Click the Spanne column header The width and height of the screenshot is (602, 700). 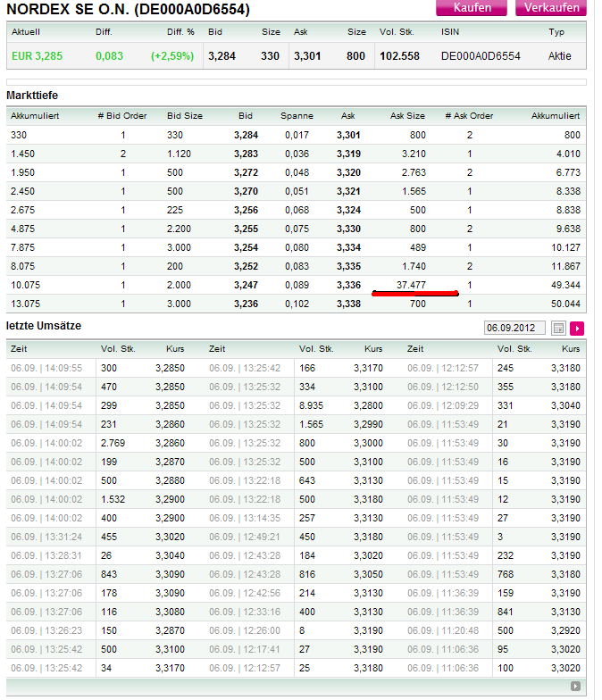(x=297, y=116)
